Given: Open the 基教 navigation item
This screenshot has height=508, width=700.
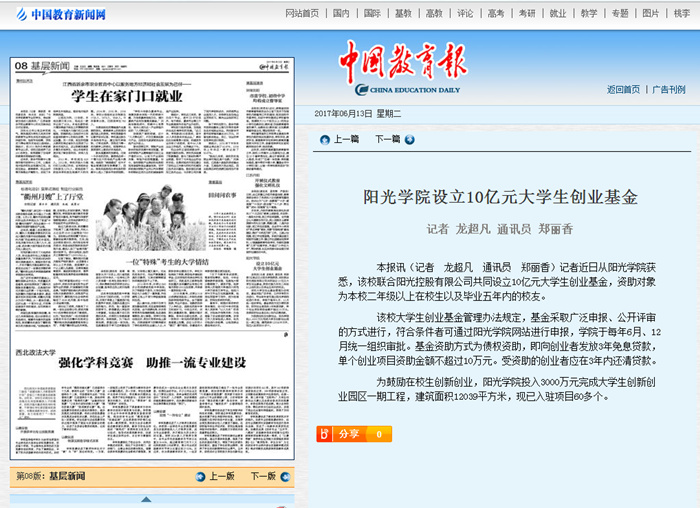Looking at the screenshot, I should [x=403, y=13].
